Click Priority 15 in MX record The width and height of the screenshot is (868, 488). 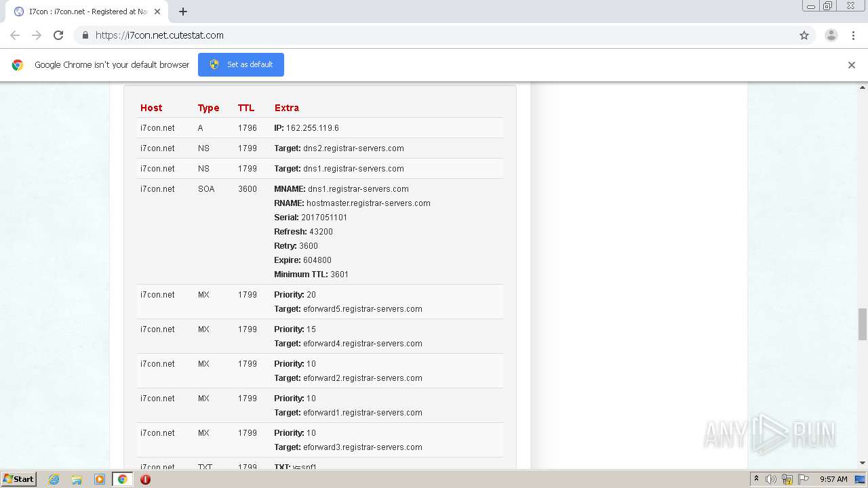pos(295,329)
